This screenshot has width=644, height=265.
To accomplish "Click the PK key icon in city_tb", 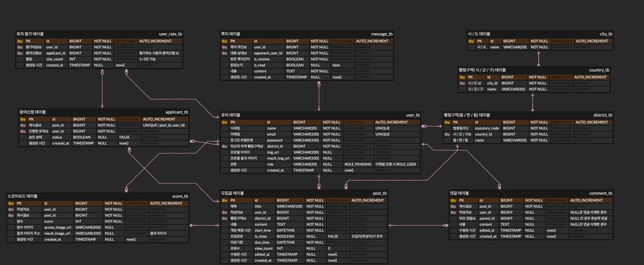I will tap(471, 41).
